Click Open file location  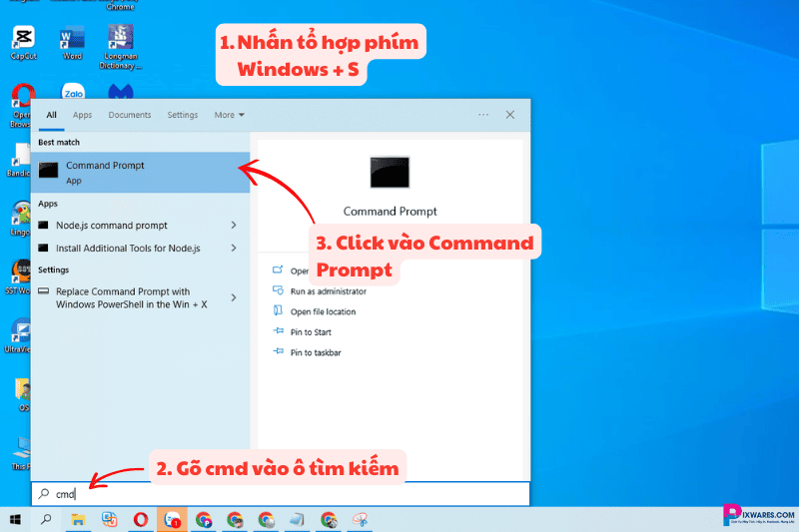pos(323,311)
